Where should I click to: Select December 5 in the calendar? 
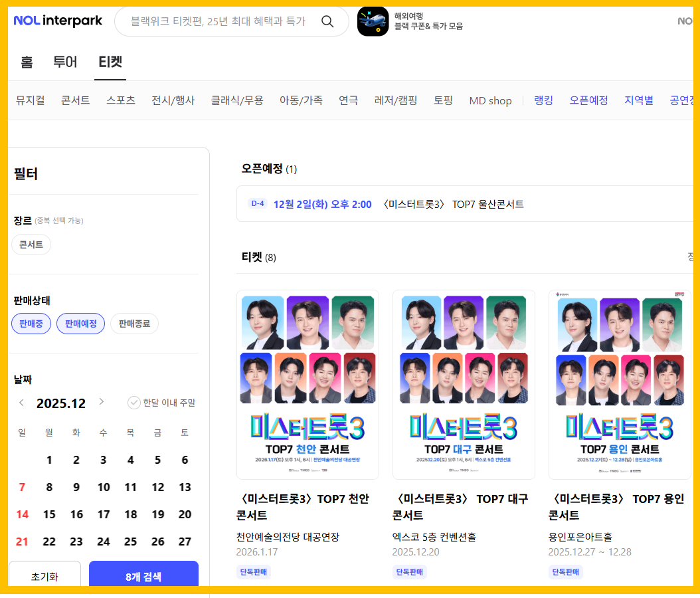tap(157, 460)
